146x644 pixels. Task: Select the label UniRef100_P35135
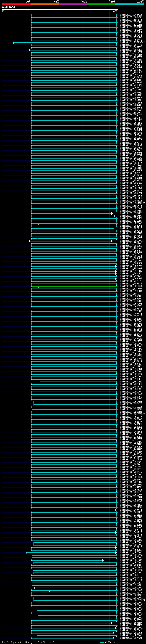pyautogui.click(x=131, y=95)
